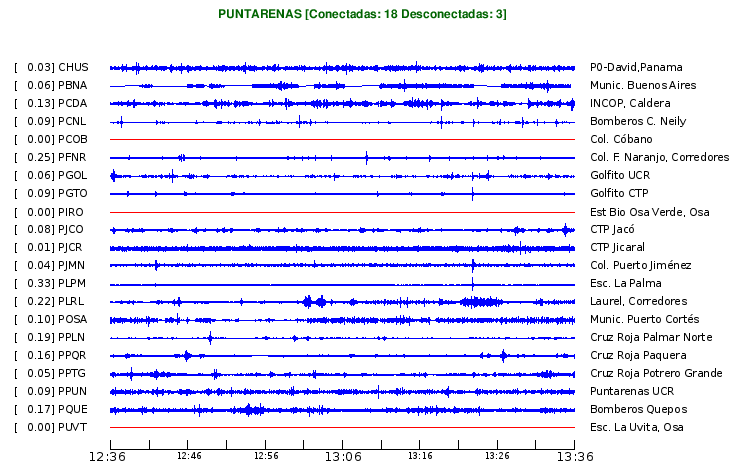Select the PPLN station code
The height and width of the screenshot is (463, 740).
click(x=72, y=337)
